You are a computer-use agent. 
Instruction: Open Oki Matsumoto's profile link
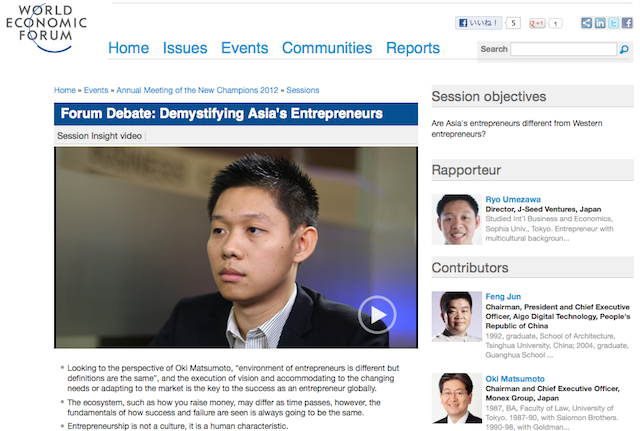(515, 378)
